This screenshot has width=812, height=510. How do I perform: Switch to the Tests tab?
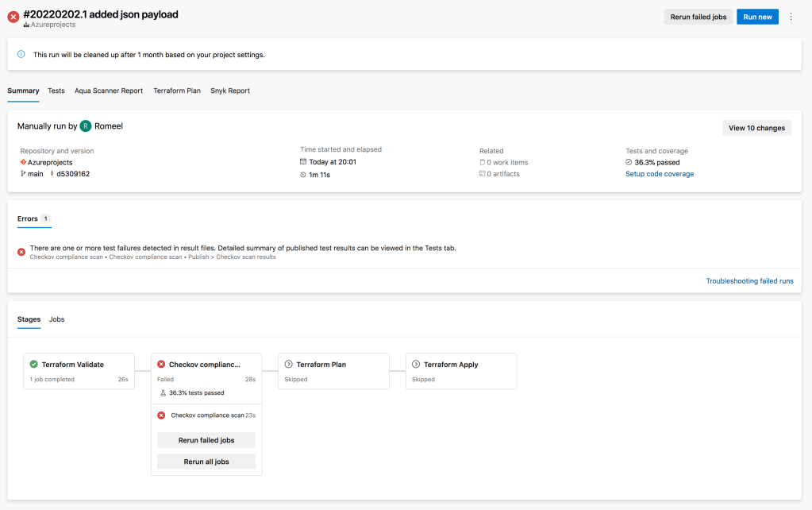click(x=56, y=91)
